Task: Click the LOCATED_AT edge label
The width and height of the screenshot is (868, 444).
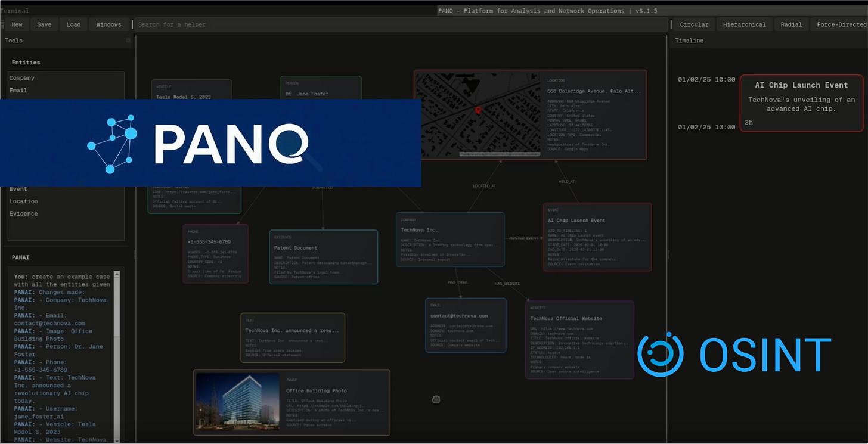Action: (484, 186)
